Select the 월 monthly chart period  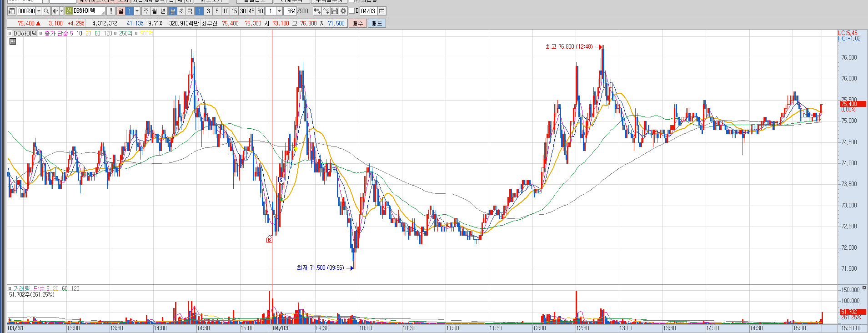[154, 11]
